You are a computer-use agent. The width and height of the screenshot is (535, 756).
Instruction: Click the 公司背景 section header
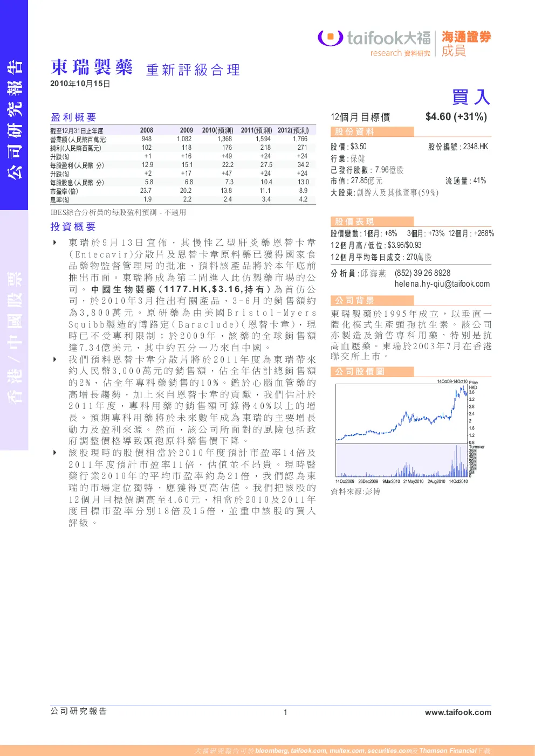[x=372, y=301]
